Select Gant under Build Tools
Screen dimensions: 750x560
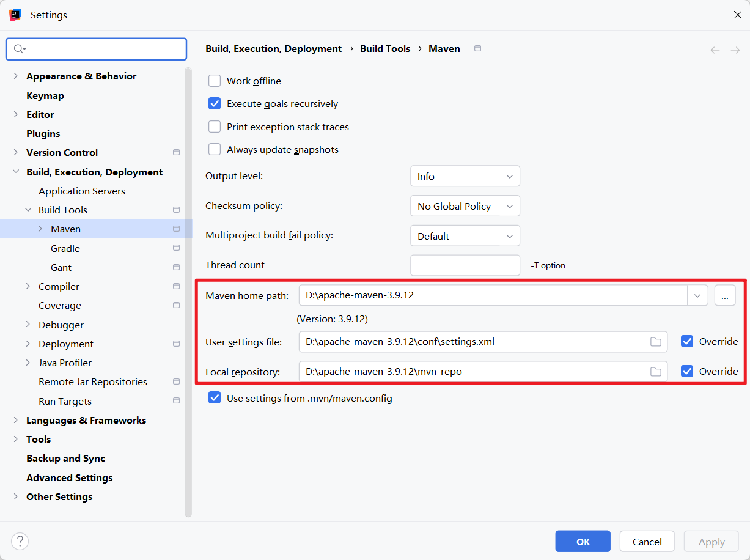tap(61, 267)
